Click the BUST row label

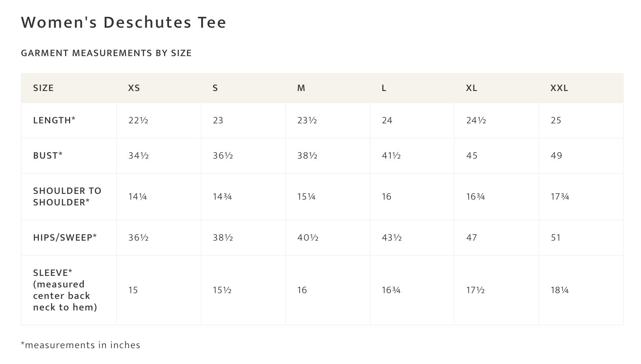pyautogui.click(x=48, y=156)
